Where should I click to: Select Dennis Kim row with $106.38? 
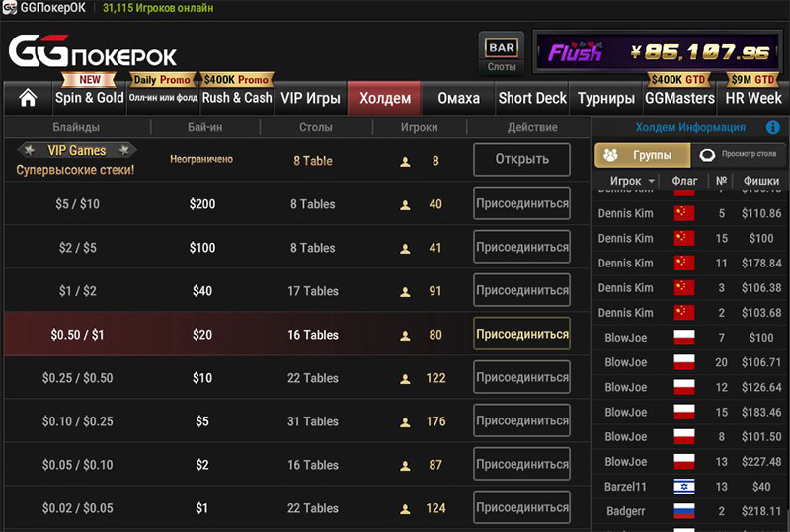pyautogui.click(x=690, y=287)
